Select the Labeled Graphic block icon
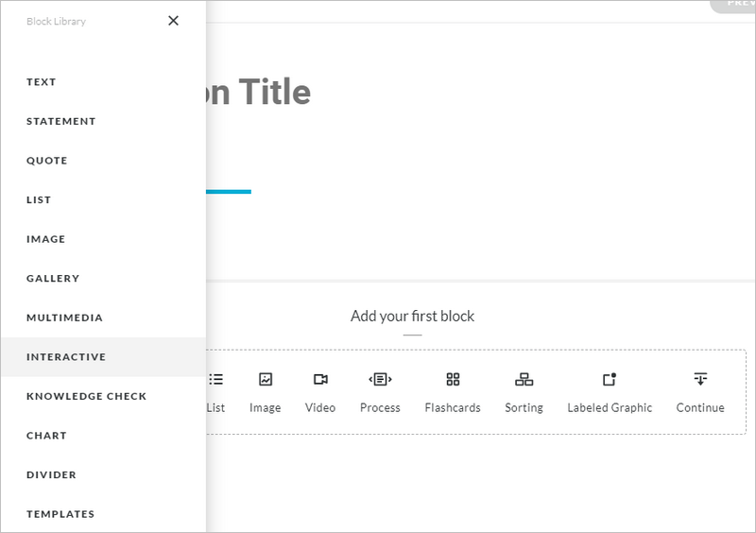Screen dimensions: 756x533 tap(610, 380)
